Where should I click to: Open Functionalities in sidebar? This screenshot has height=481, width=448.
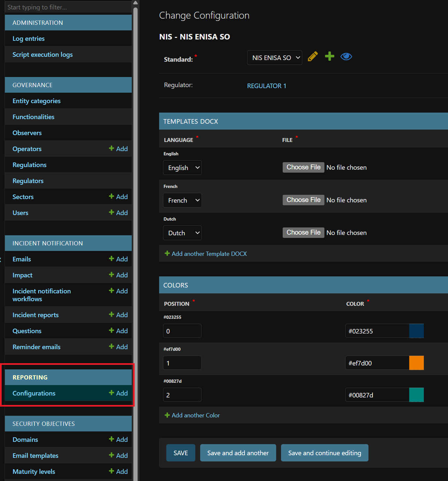pyautogui.click(x=34, y=117)
